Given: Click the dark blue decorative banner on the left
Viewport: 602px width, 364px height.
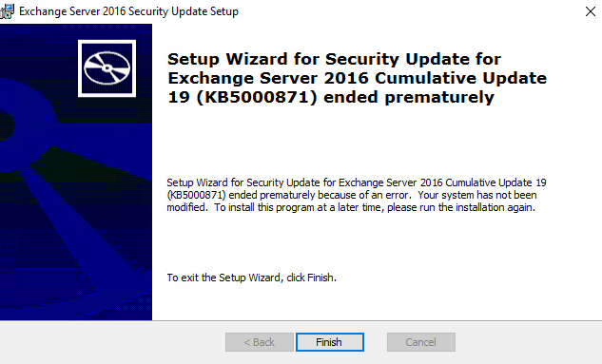Looking at the screenshot, I should (x=76, y=172).
